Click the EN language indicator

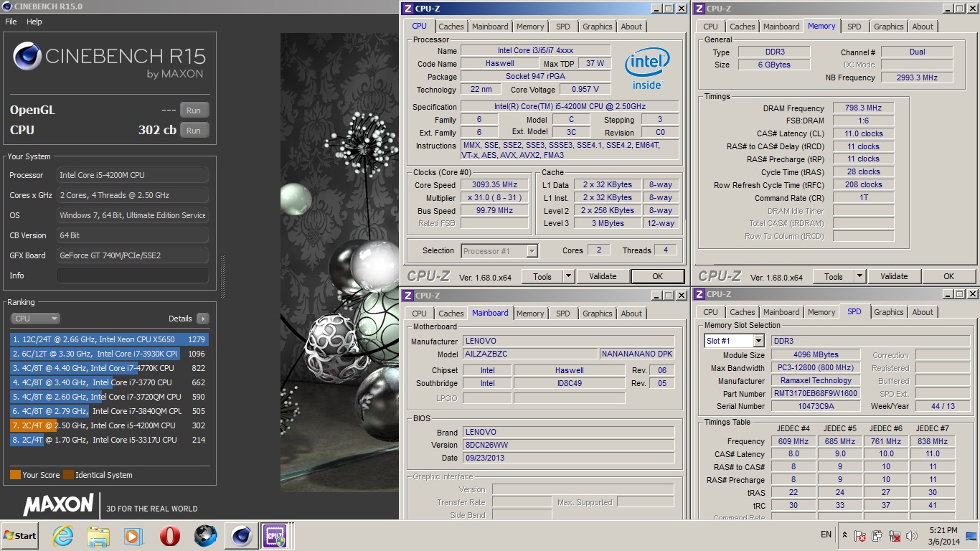[826, 534]
